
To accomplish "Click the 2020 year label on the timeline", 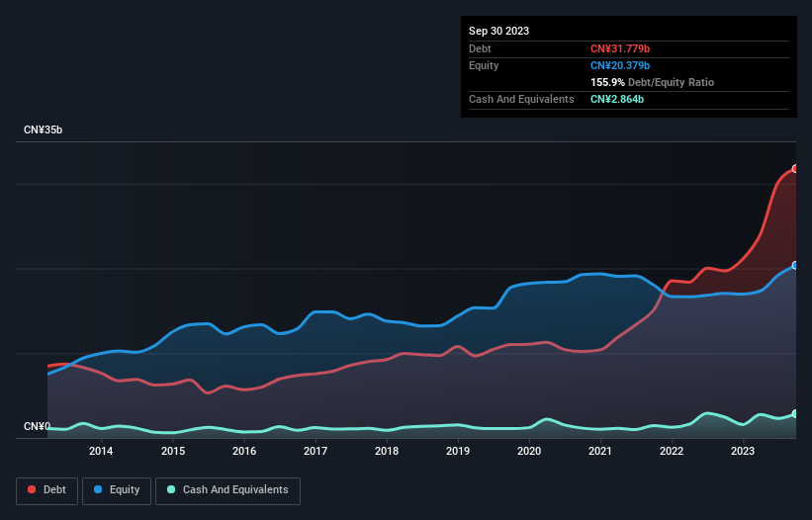I will tap(529, 452).
